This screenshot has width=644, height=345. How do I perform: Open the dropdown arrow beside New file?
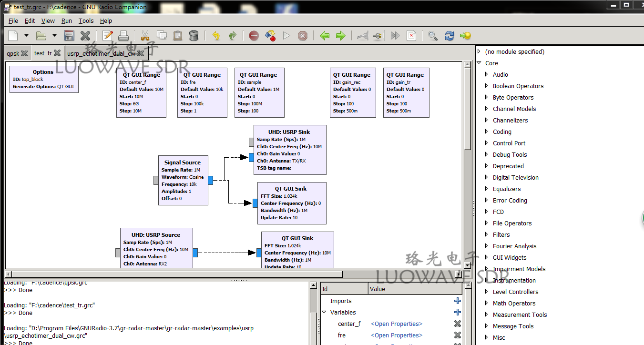26,36
